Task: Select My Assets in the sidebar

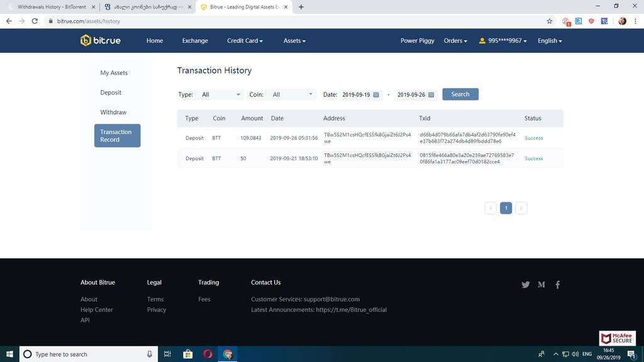Action: 114,73
